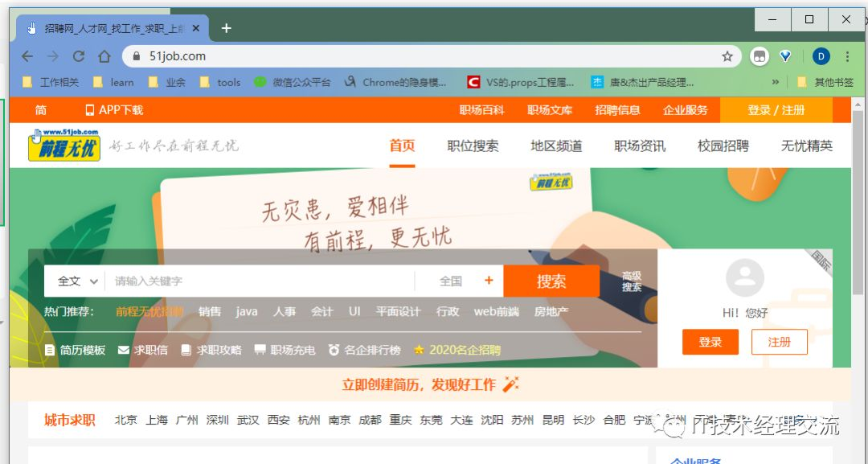Click the blue diamond extension icon
868x464 pixels.
pos(785,56)
